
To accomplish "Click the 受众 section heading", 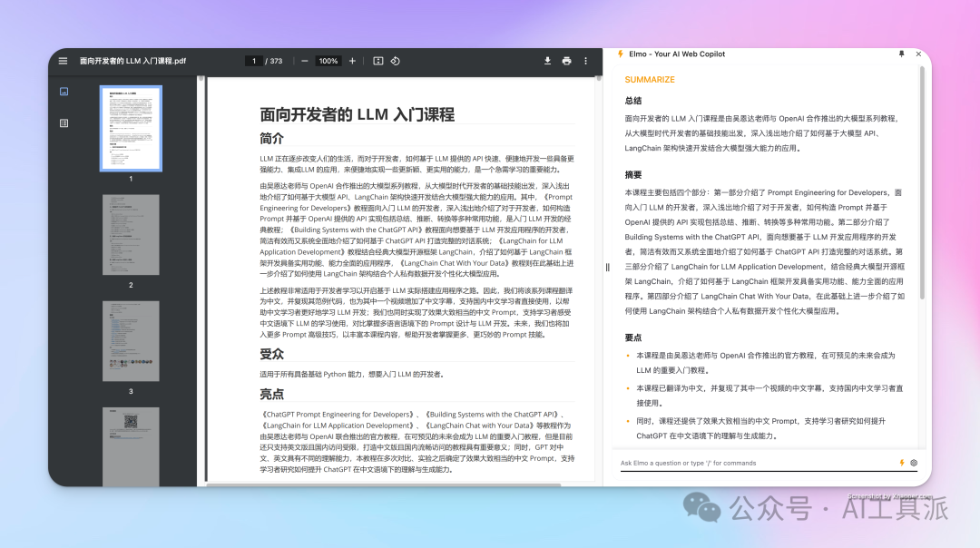I will tap(272, 354).
